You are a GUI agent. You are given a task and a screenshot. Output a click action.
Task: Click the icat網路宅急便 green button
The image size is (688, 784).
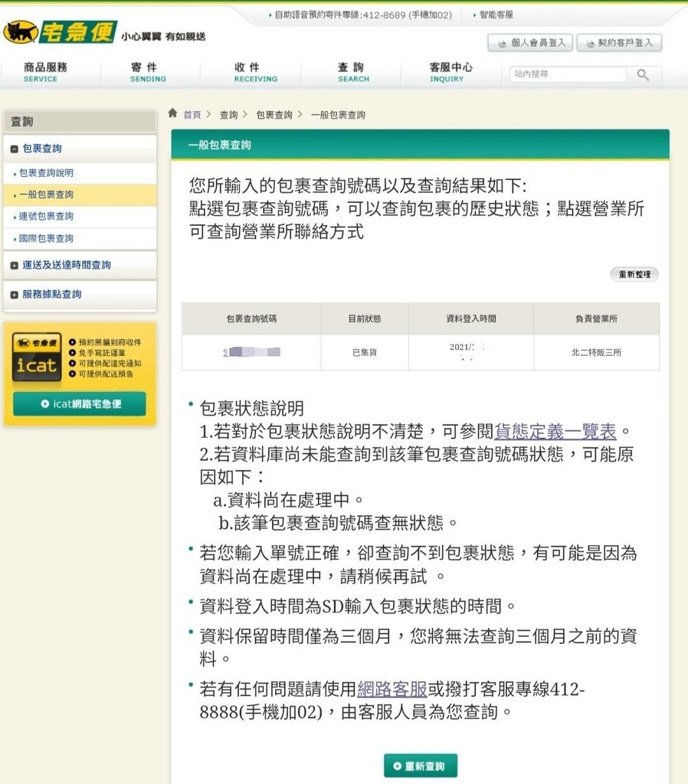click(80, 404)
